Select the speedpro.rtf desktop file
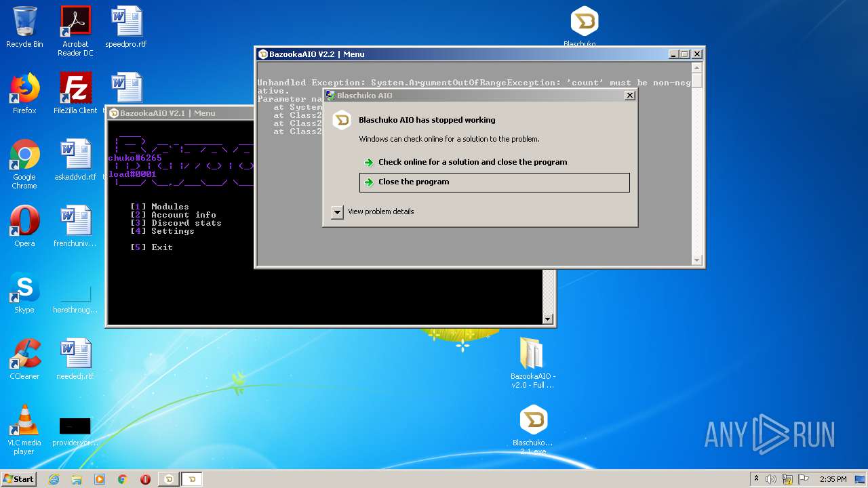 (126, 28)
